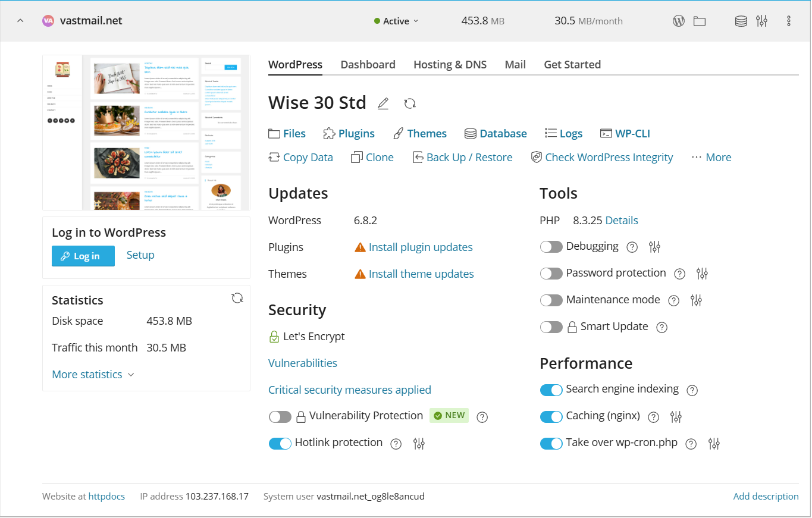Refresh the Statistics panel

pos(237,298)
